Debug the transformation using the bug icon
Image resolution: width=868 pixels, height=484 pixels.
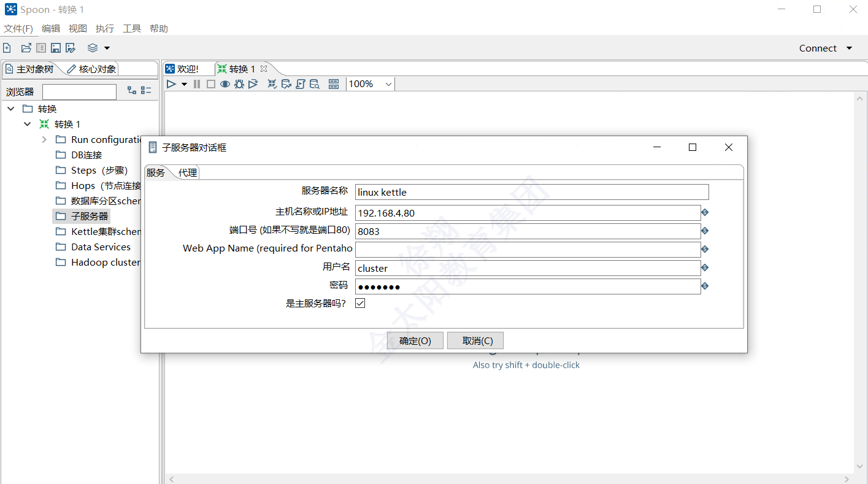pyautogui.click(x=239, y=84)
